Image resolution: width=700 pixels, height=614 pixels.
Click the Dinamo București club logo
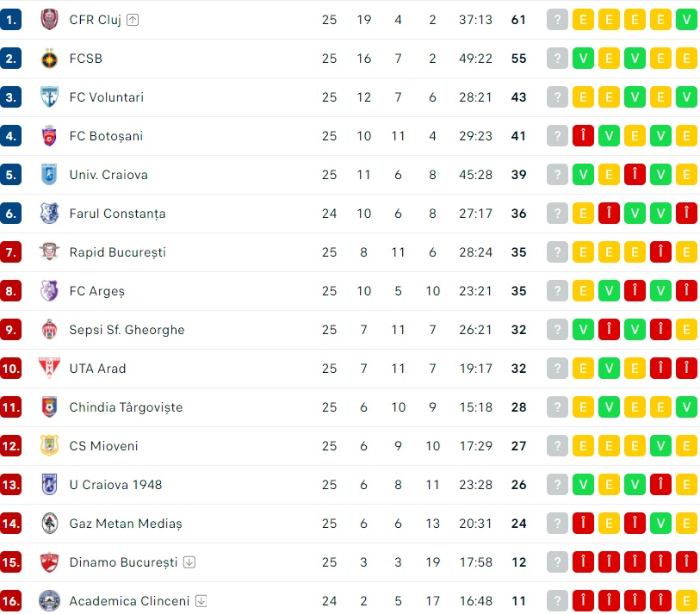tap(49, 562)
